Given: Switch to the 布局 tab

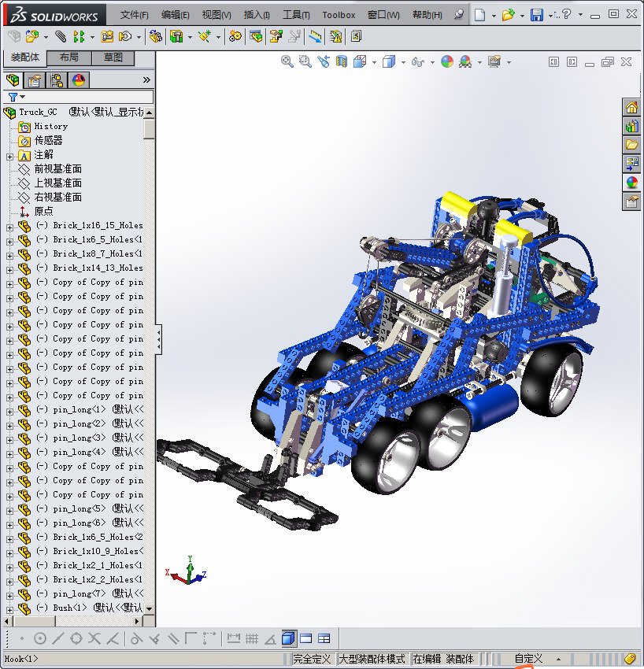Looking at the screenshot, I should click(68, 57).
